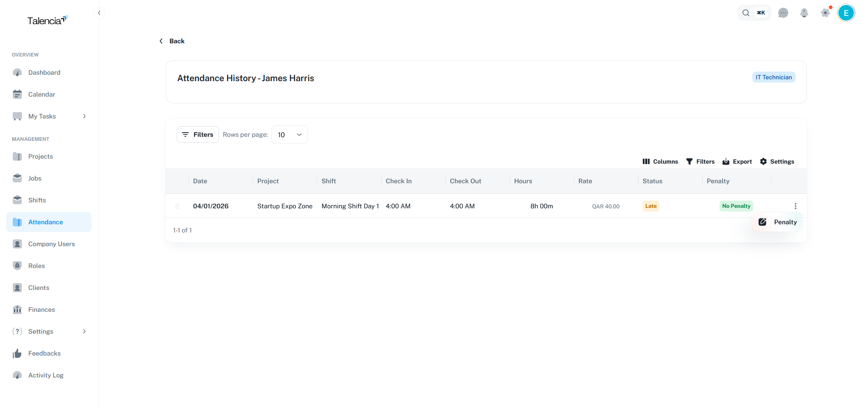The width and height of the screenshot is (868, 408).
Task: Click the Feedbacks thumbs-up icon
Action: point(17,353)
